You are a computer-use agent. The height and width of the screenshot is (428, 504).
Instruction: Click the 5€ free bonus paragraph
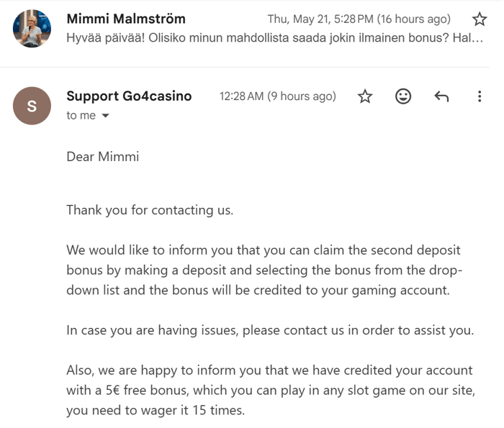coord(271,390)
